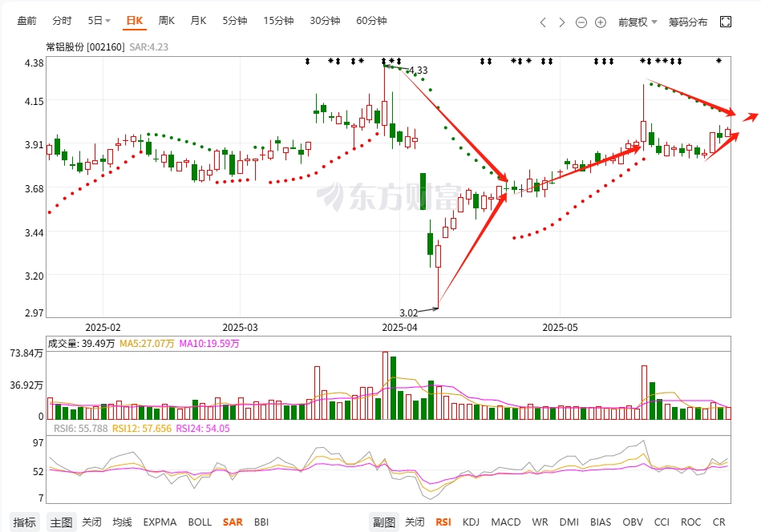Select MACD sub chart indicator
Image resolution: width=761 pixels, height=532 pixels.
coord(506,522)
